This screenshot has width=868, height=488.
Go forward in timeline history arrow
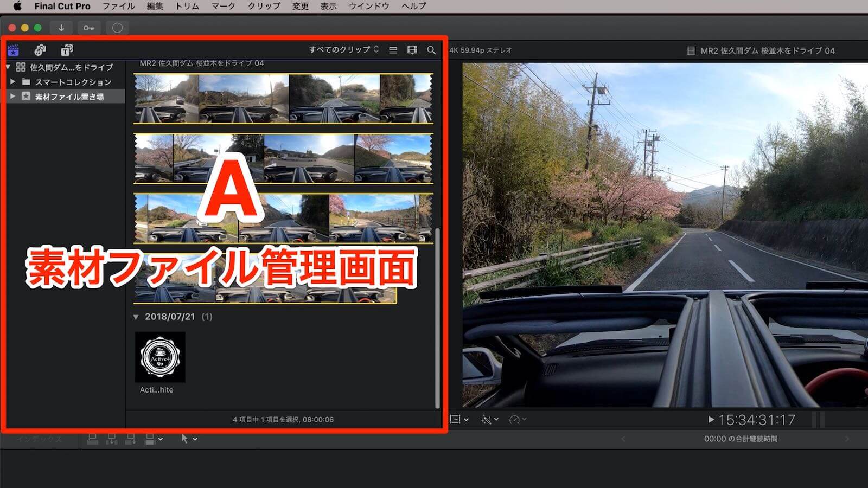(847, 439)
